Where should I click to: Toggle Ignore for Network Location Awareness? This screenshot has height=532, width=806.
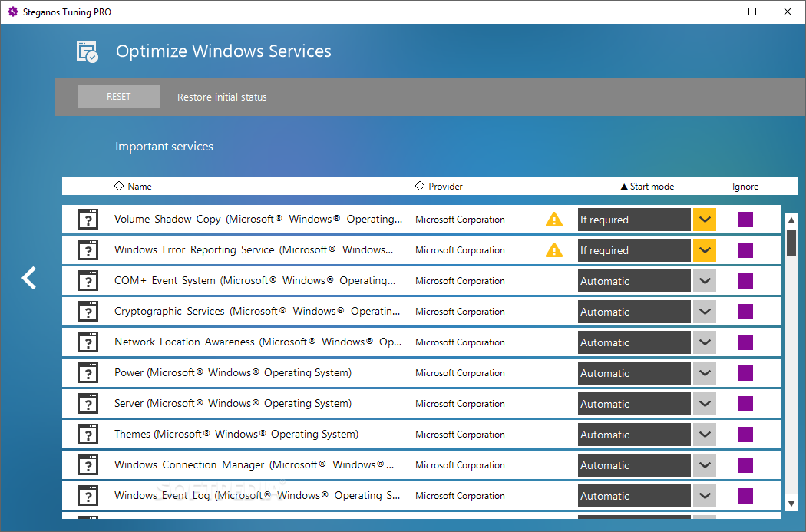745,342
